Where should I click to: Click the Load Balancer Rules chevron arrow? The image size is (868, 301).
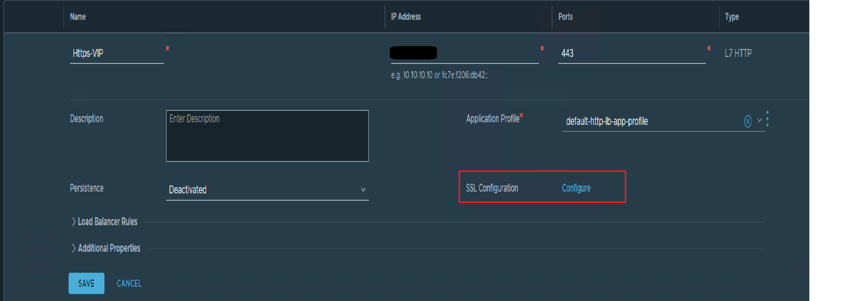click(74, 222)
